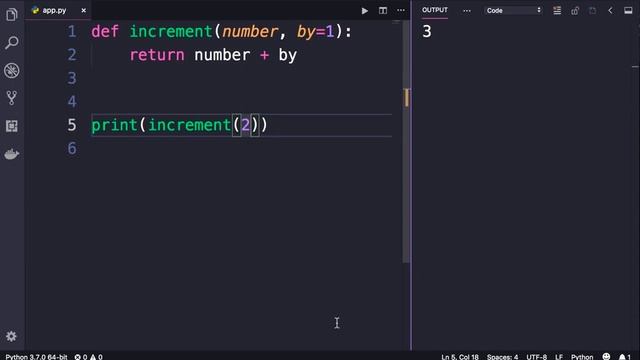
Task: Open the Manage settings gear
Action: point(11,336)
